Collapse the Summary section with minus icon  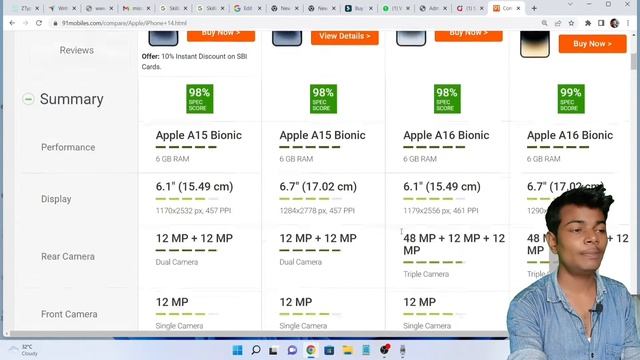pyautogui.click(x=28, y=99)
